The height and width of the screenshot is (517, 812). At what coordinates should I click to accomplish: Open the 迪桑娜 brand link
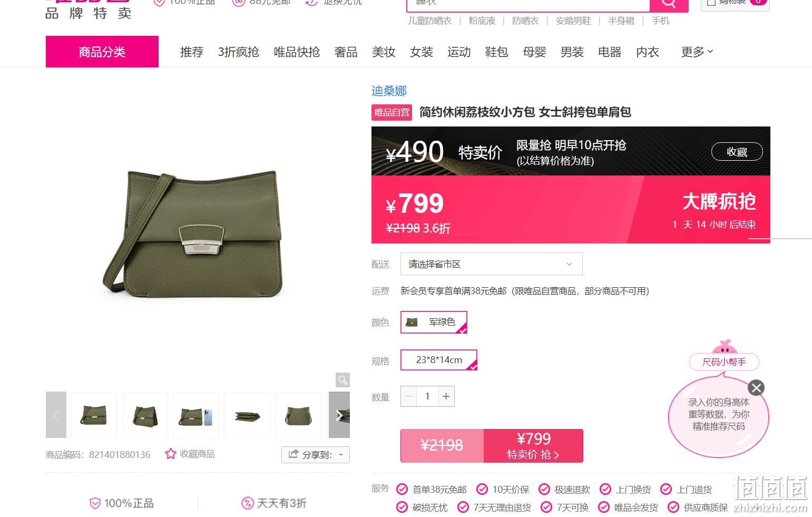[x=389, y=91]
